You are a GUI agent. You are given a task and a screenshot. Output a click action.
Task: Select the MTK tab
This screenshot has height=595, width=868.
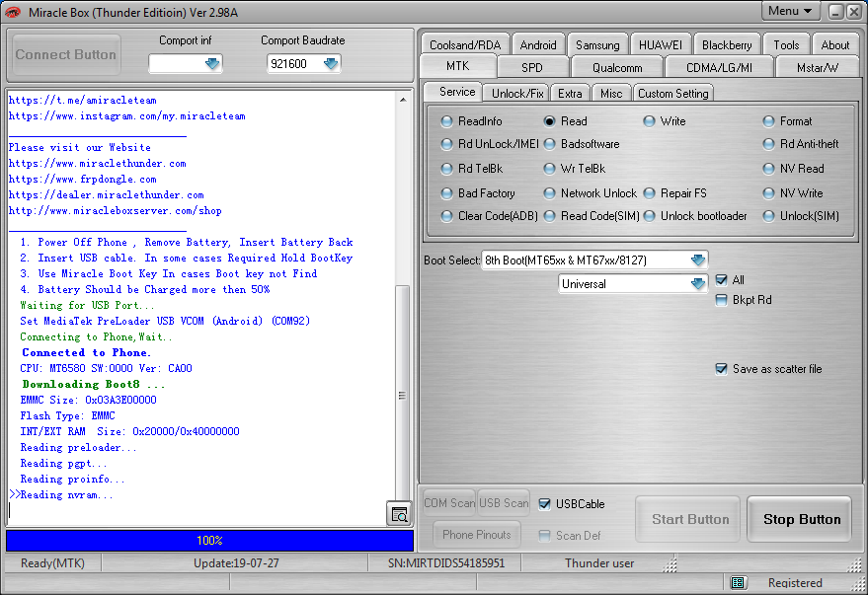458,66
